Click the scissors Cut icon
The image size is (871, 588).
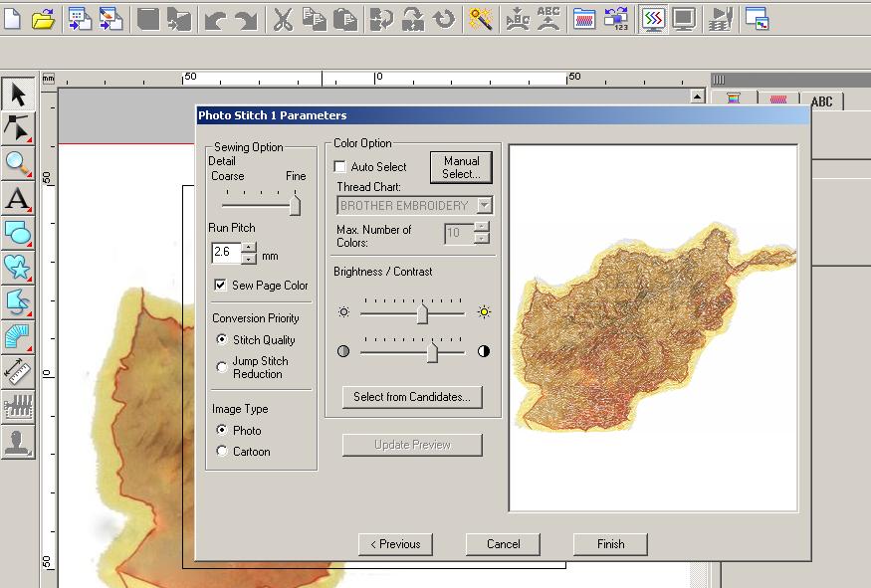point(284,19)
